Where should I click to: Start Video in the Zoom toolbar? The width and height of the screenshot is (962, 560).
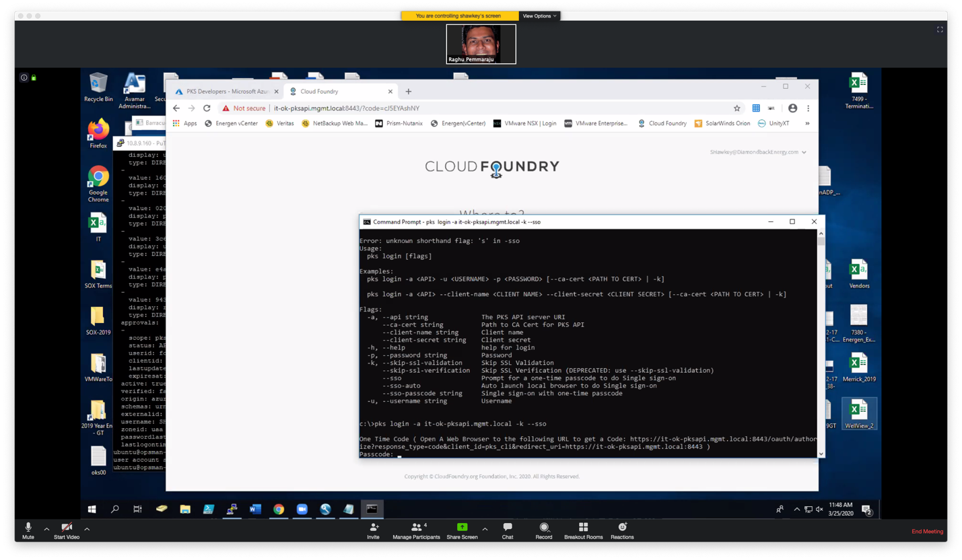67,530
